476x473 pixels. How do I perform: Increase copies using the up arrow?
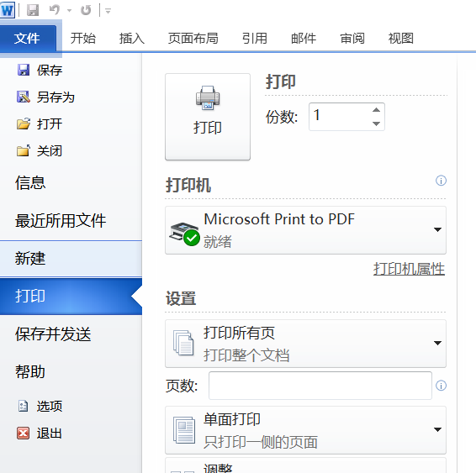[x=377, y=110]
